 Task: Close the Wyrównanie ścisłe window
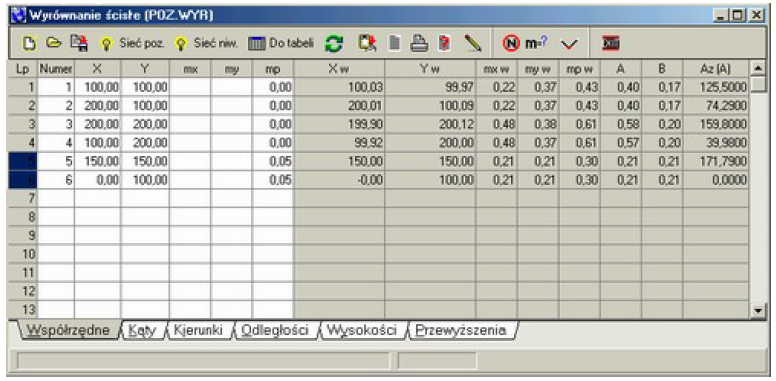(756, 15)
